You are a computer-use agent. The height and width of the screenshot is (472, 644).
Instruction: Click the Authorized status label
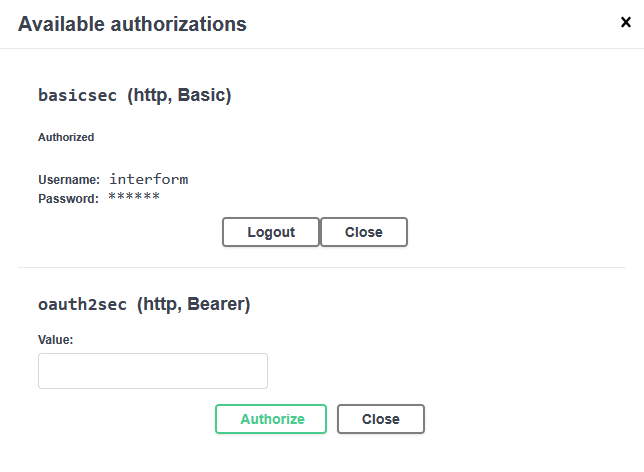[x=66, y=137]
